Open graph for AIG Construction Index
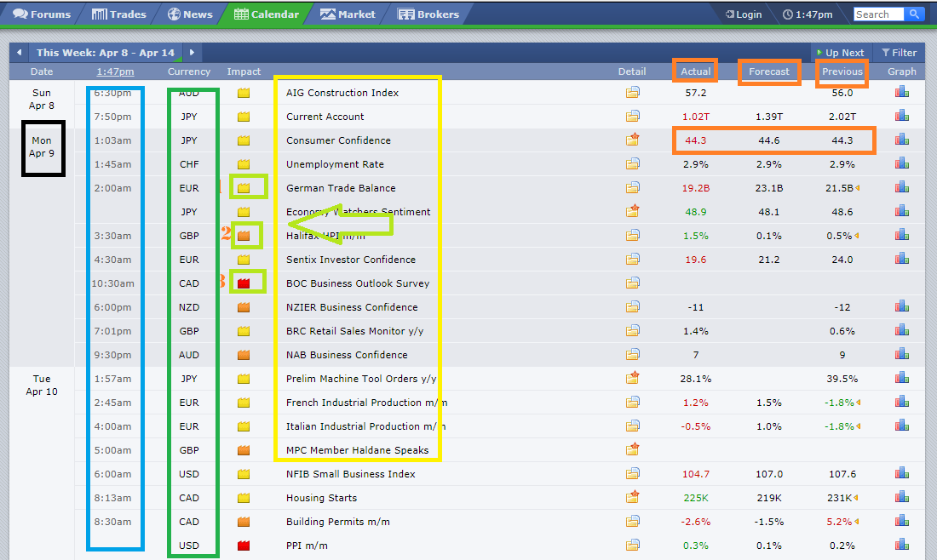 click(902, 93)
